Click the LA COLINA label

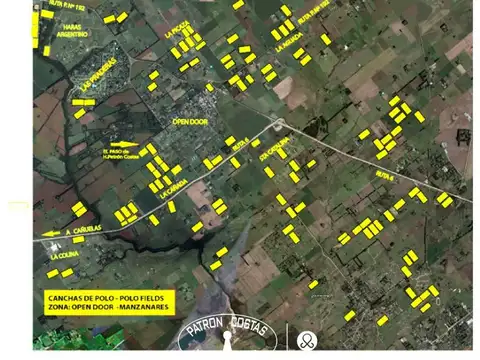pyautogui.click(x=65, y=255)
